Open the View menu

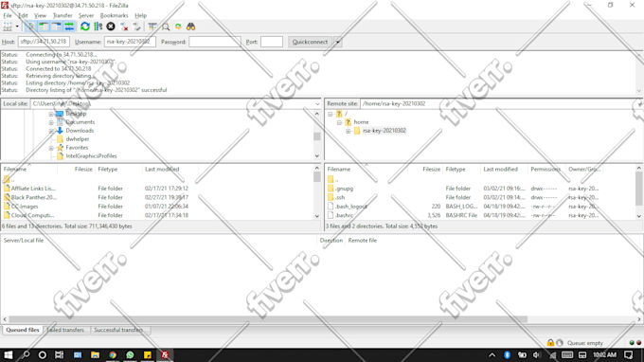[x=40, y=15]
